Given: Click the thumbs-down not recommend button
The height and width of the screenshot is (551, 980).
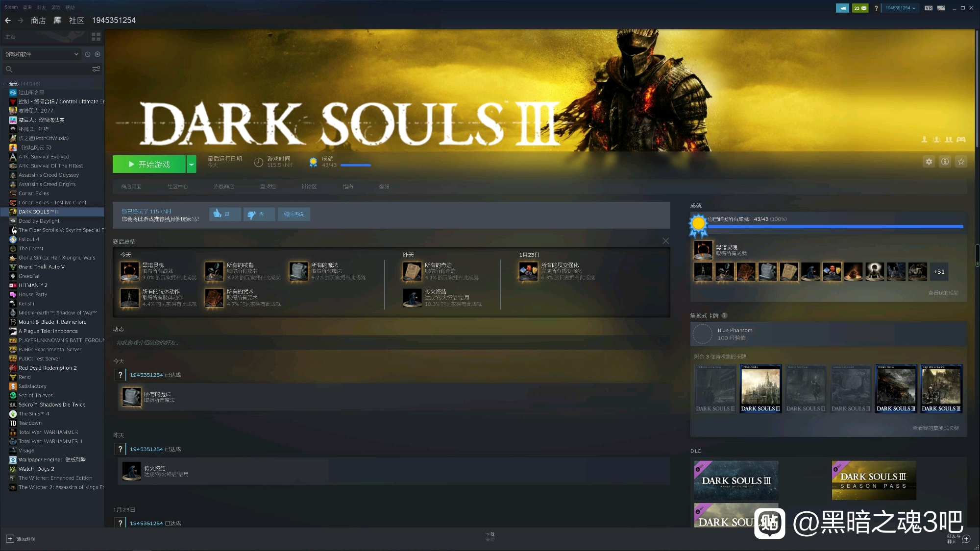Looking at the screenshot, I should coord(259,214).
